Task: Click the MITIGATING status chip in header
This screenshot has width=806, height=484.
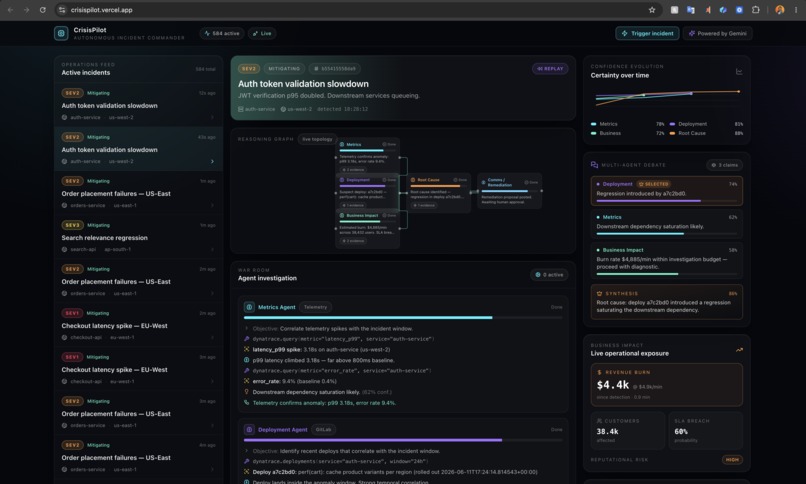Action: [x=284, y=68]
